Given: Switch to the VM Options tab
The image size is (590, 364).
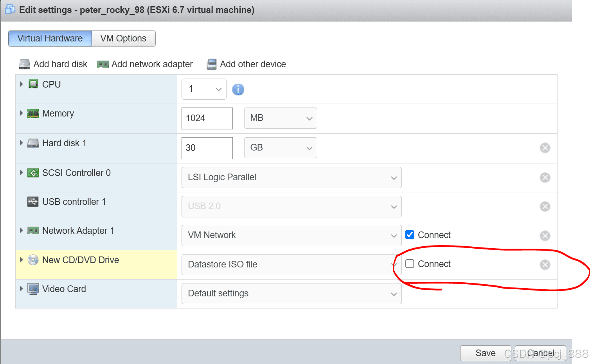Looking at the screenshot, I should pyautogui.click(x=123, y=38).
